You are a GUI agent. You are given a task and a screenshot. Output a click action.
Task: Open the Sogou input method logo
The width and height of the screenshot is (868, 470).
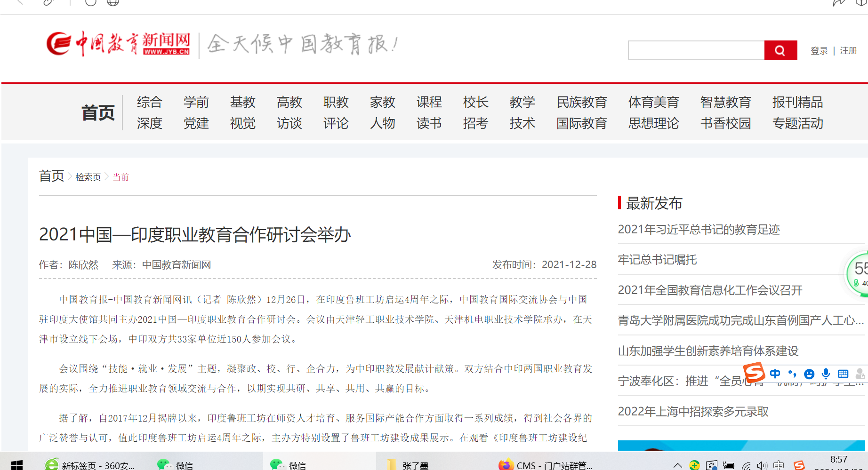click(x=755, y=373)
